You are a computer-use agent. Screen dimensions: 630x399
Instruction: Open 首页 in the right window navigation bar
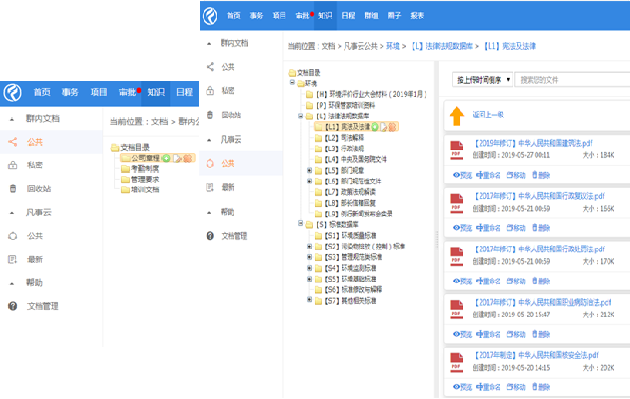pos(233,16)
